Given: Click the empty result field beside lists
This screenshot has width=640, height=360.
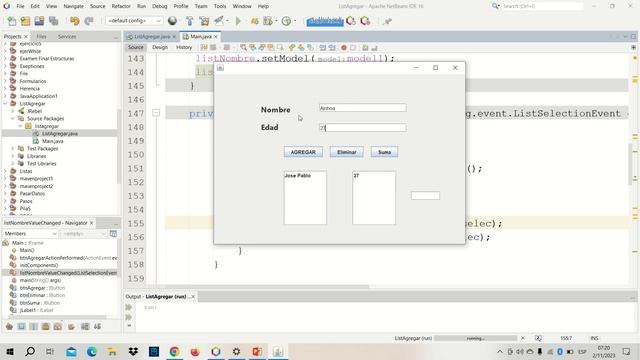Looking at the screenshot, I should click(425, 196).
